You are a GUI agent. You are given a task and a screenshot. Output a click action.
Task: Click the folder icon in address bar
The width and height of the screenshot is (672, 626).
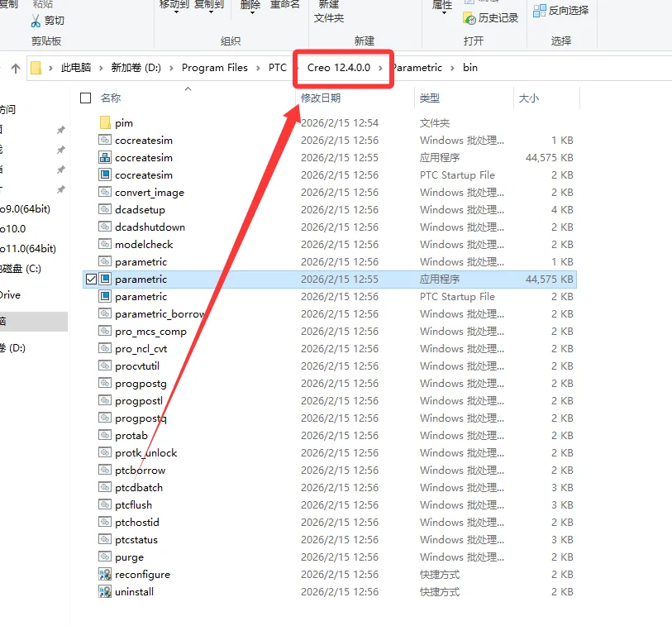pos(36,68)
